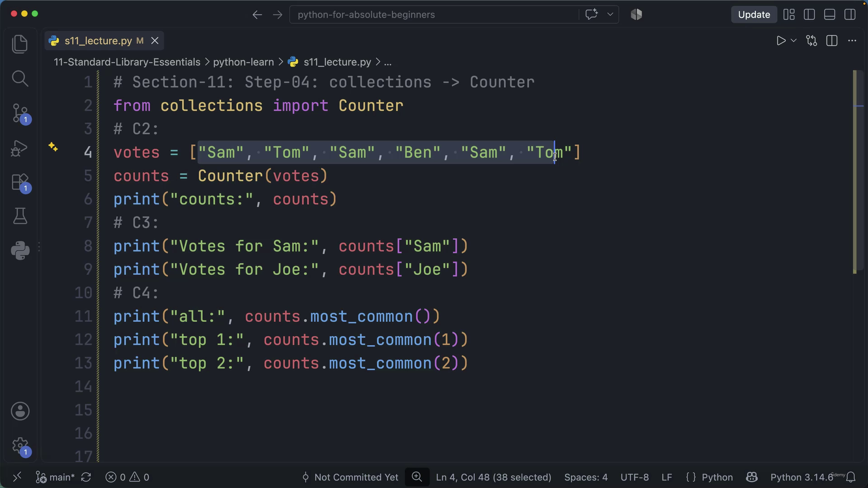Open the Accounts menu icon
Screen dimensions: 868x488
click(x=20, y=411)
